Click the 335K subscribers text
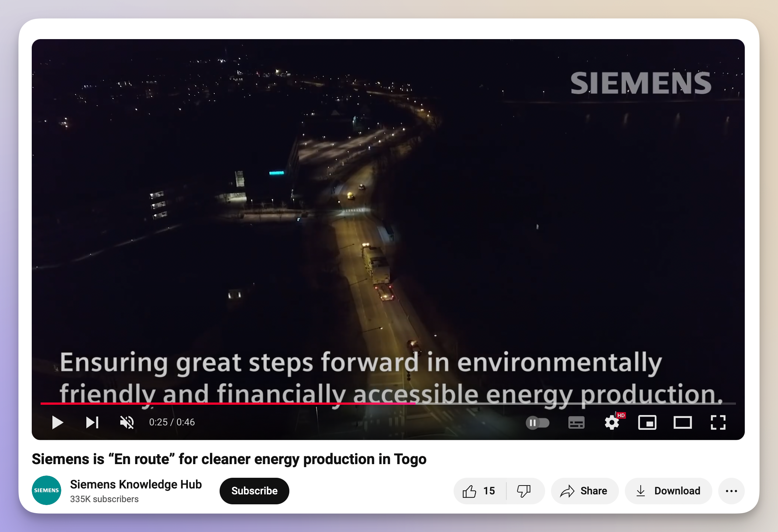The image size is (778, 532). click(104, 499)
